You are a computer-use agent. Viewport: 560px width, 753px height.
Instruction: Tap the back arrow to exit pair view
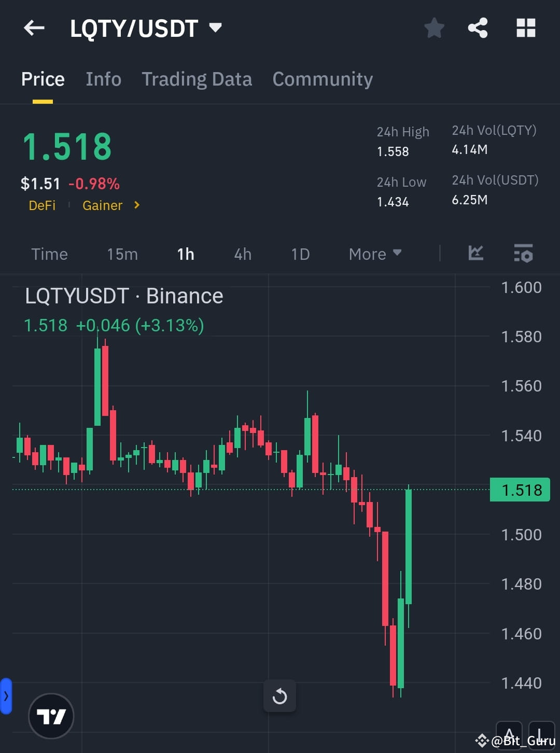pyautogui.click(x=34, y=28)
